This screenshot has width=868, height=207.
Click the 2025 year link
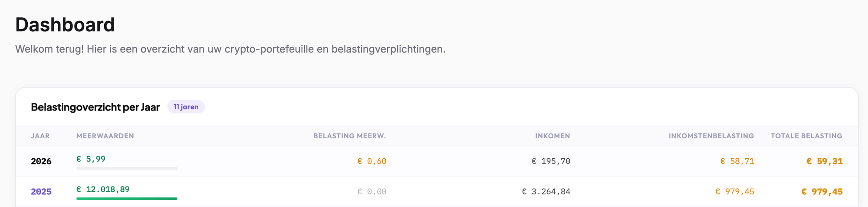pyautogui.click(x=41, y=192)
